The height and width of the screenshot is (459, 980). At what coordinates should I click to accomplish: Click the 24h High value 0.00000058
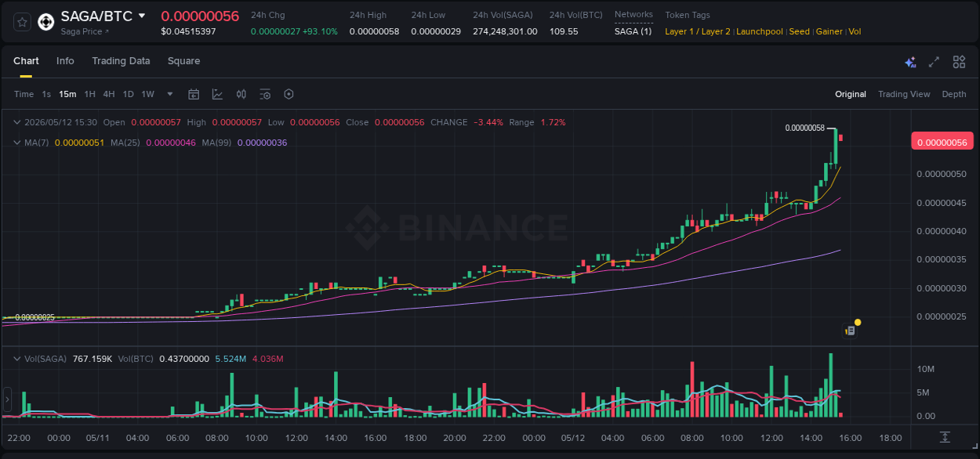pyautogui.click(x=374, y=31)
